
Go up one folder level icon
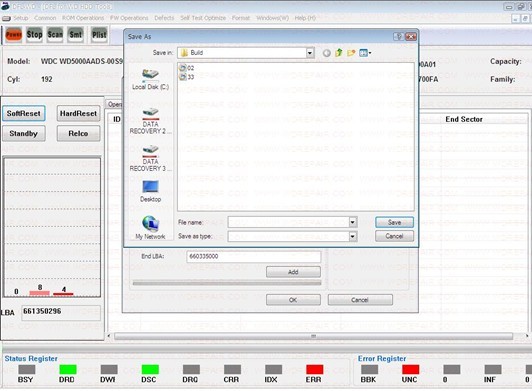(339, 53)
